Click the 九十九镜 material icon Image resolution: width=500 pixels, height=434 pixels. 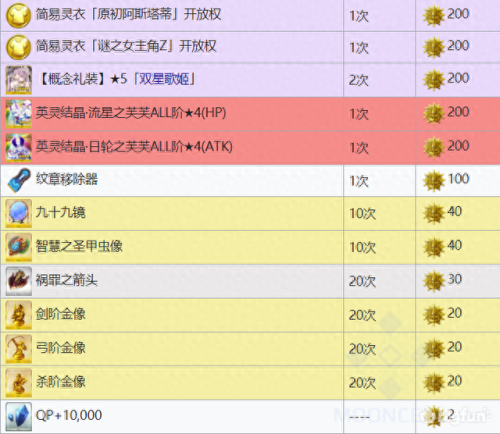tap(19, 213)
